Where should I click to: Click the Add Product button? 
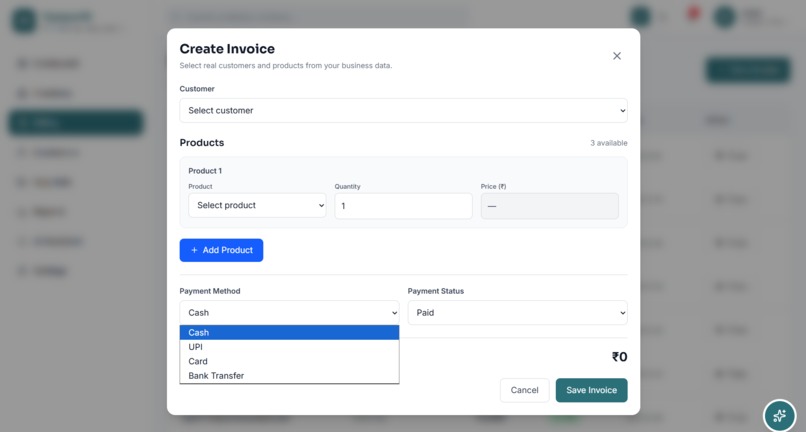click(x=221, y=250)
